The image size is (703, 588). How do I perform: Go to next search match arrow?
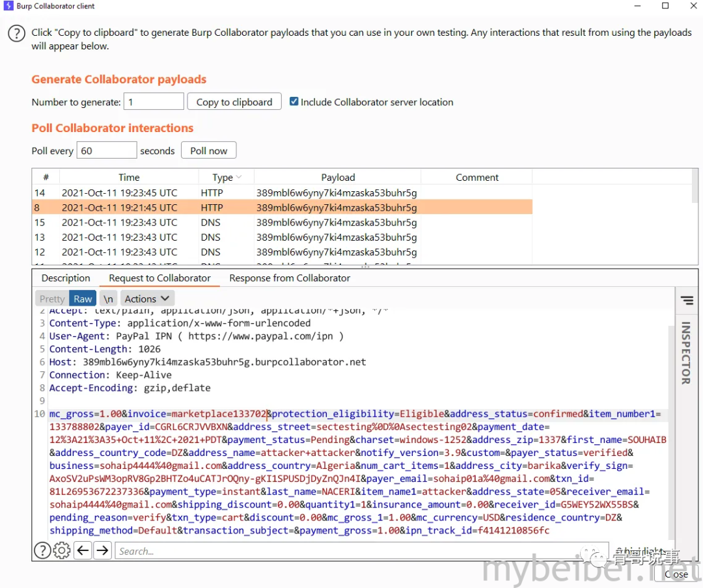tap(103, 550)
